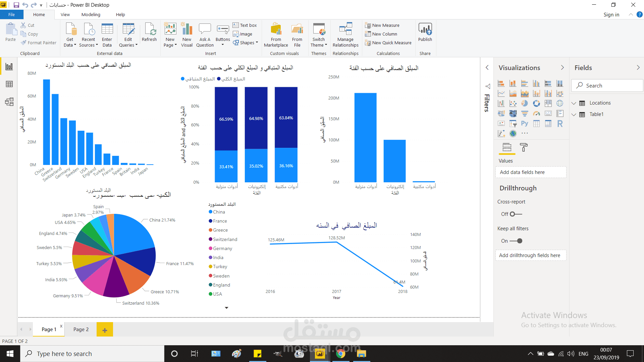The height and width of the screenshot is (362, 644).
Task: Select the R script visual icon
Action: (x=559, y=124)
